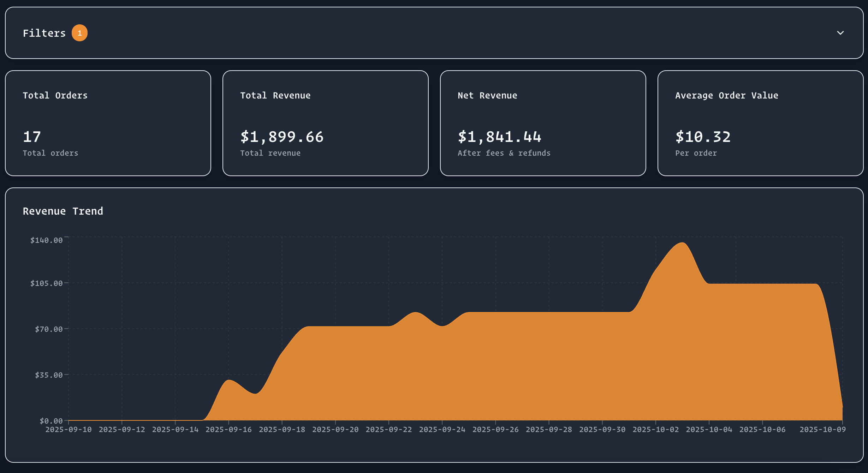Click the $70.00 gridline label
868x473 pixels.
pos(49,329)
